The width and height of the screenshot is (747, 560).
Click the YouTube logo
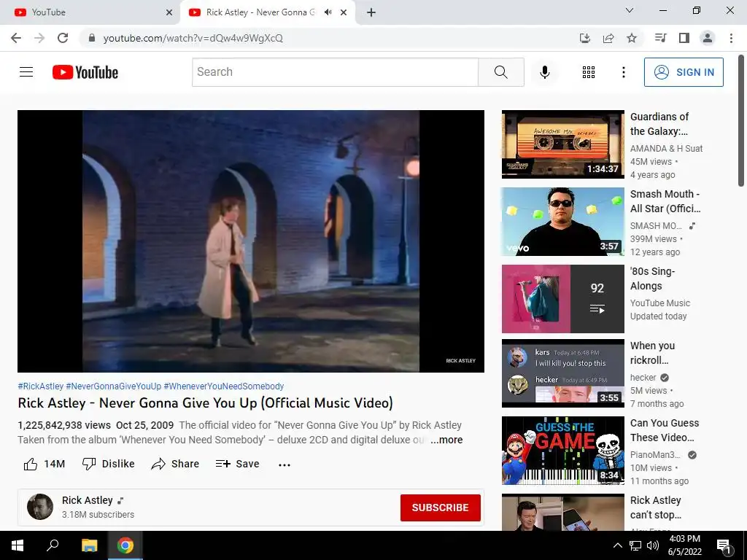(85, 72)
